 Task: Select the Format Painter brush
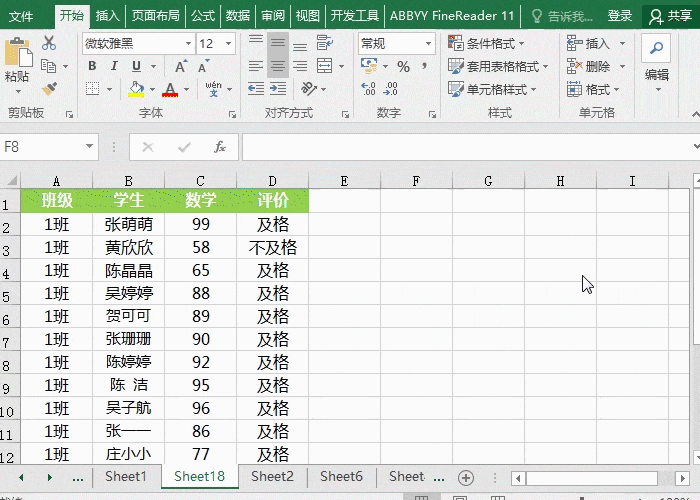pyautogui.click(x=49, y=88)
